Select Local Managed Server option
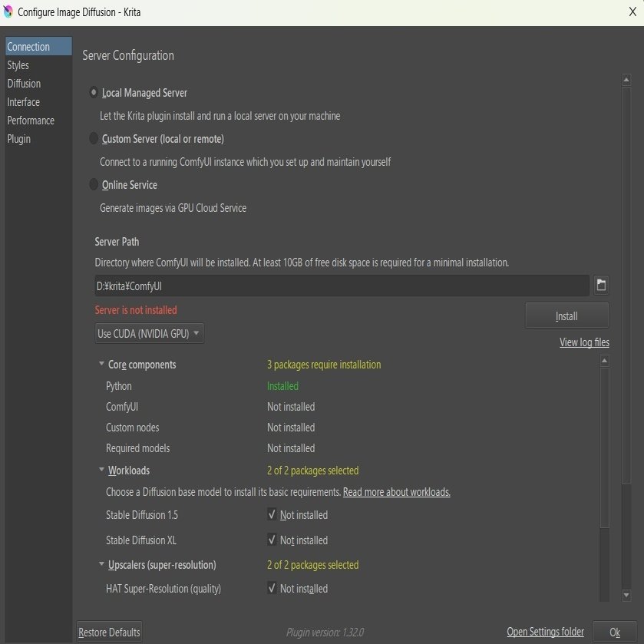The width and height of the screenshot is (644, 644). pos(94,92)
